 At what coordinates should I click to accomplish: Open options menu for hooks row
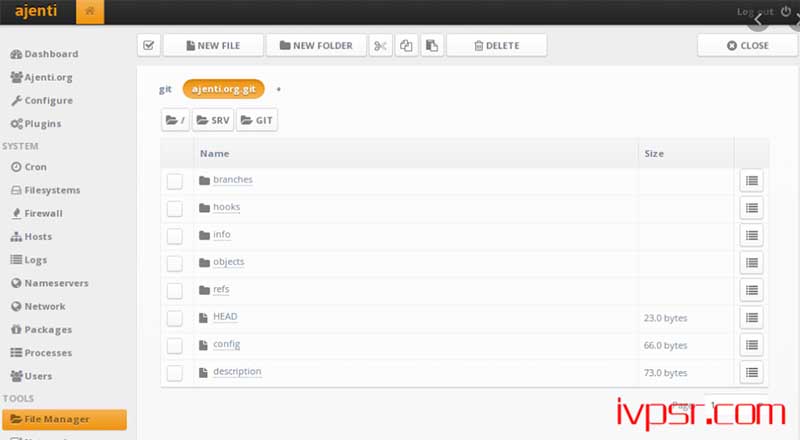752,208
